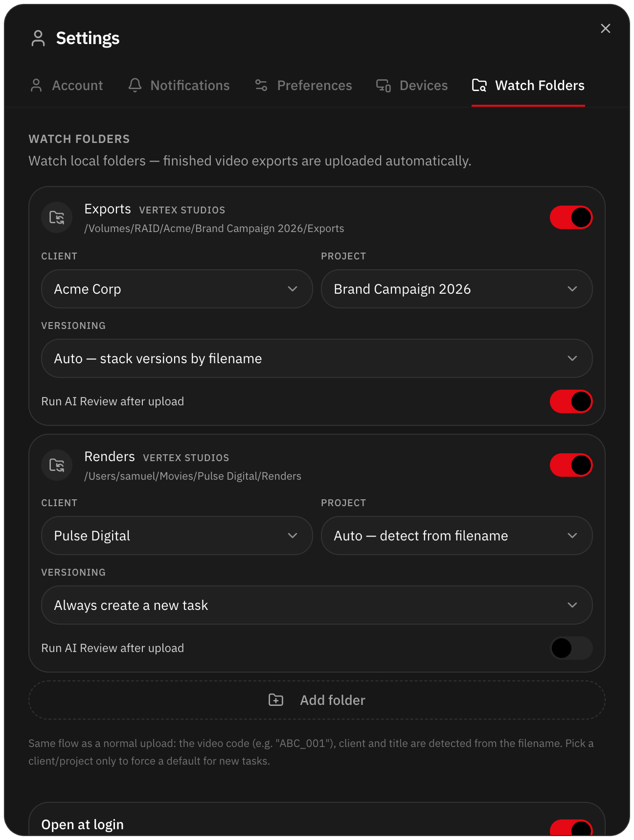
Task: Open the Brand Campaign 2026 project dropdown
Action: [457, 289]
